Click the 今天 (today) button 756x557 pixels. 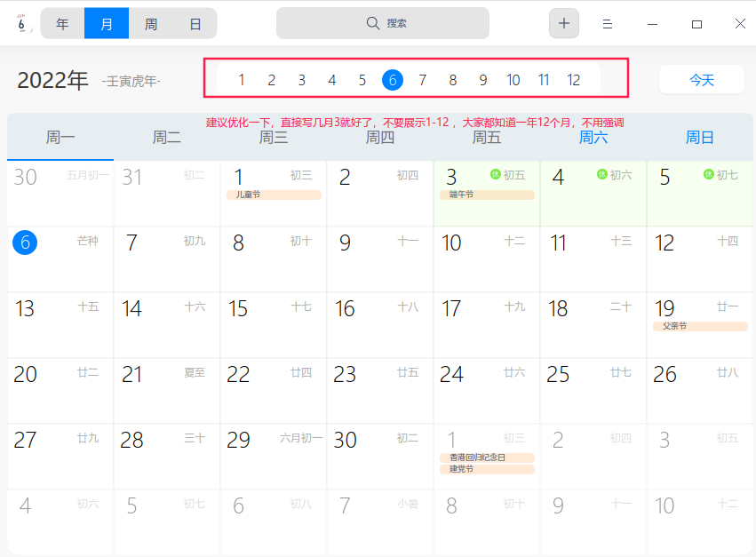tap(702, 80)
